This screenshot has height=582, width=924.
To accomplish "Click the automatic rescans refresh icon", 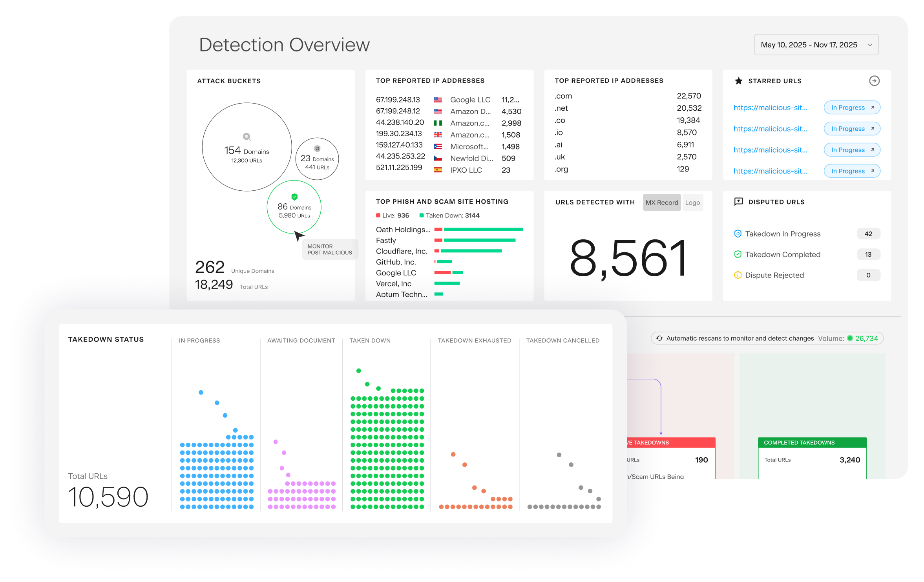I will point(659,338).
